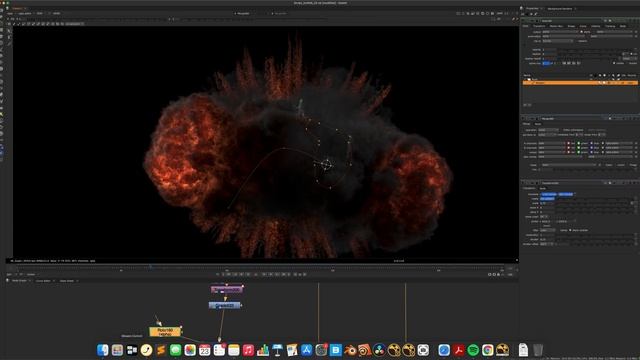Viewport: 640px width, 360px height.
Task: Open Roto node's Tracking tab
Action: point(610,26)
